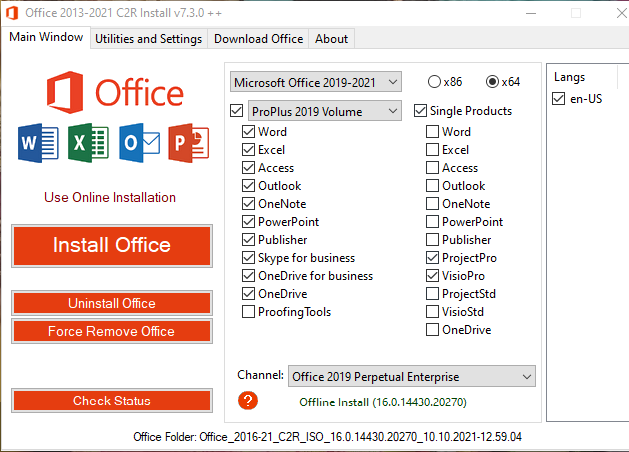Screen dimensions: 629x452
Task: Uncheck Outlook in the ProPlus suite list
Action: 249,186
